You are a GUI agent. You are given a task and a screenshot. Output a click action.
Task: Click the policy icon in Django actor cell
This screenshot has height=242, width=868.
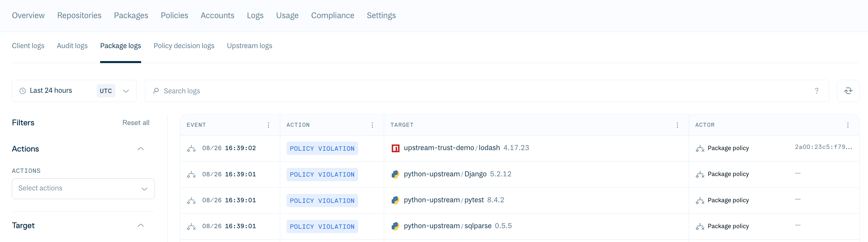point(700,174)
